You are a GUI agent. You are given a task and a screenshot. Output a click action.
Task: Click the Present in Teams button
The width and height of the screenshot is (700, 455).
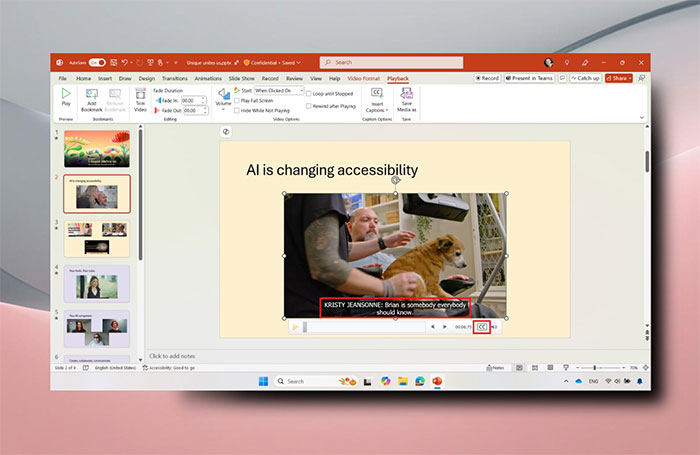533,78
